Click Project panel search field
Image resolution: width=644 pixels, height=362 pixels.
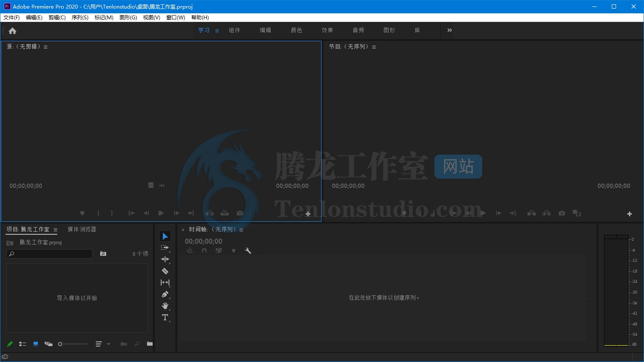pos(49,254)
